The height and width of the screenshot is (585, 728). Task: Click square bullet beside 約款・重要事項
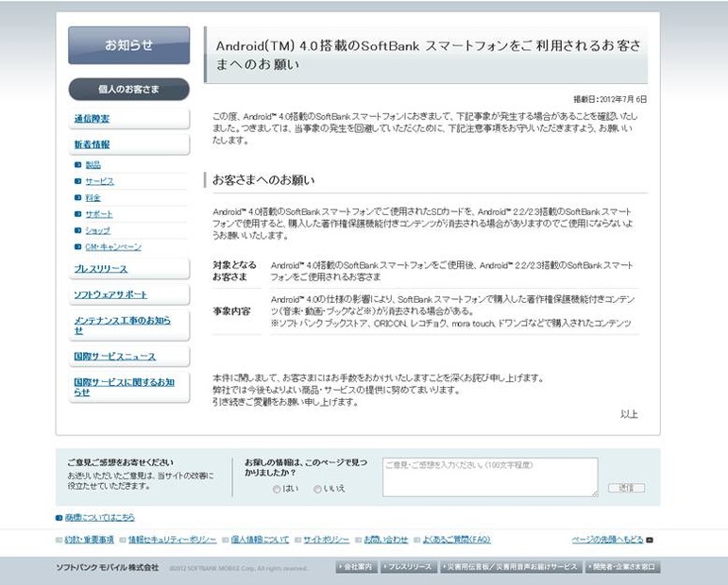click(x=59, y=540)
